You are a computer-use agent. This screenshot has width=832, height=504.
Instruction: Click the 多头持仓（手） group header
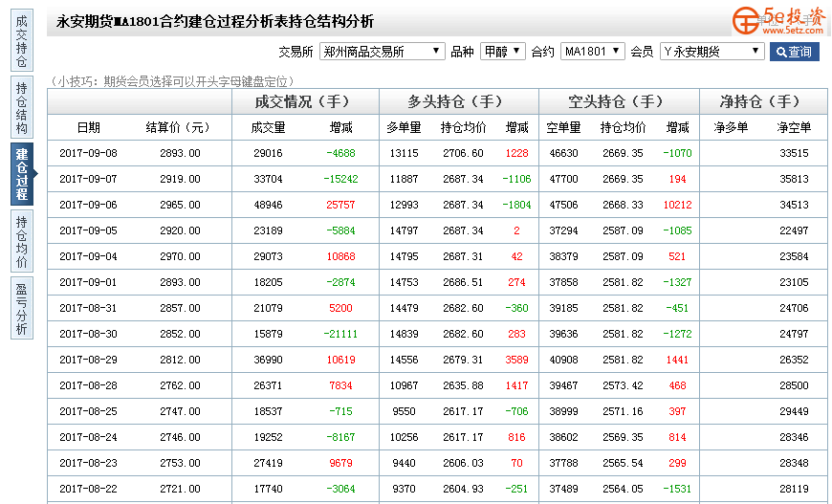tap(458, 101)
